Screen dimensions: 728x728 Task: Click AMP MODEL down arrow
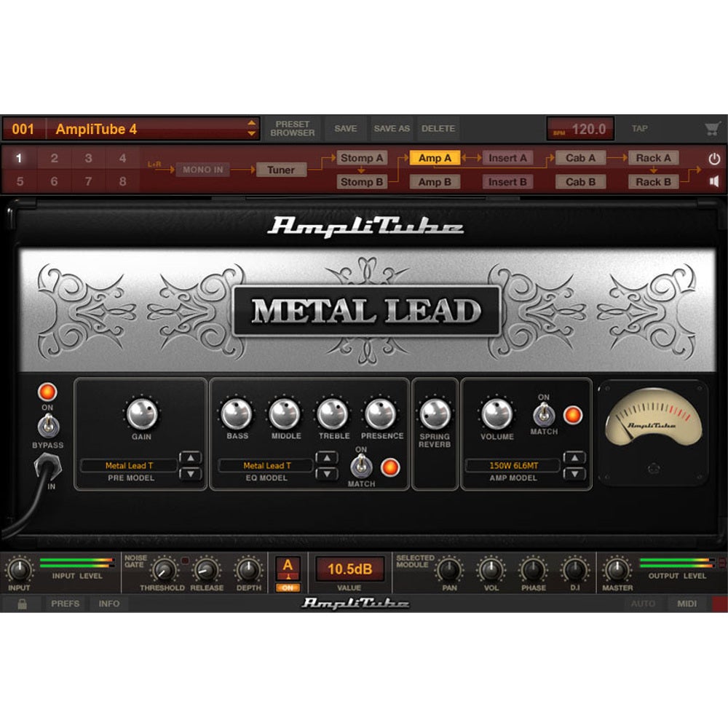(x=575, y=474)
